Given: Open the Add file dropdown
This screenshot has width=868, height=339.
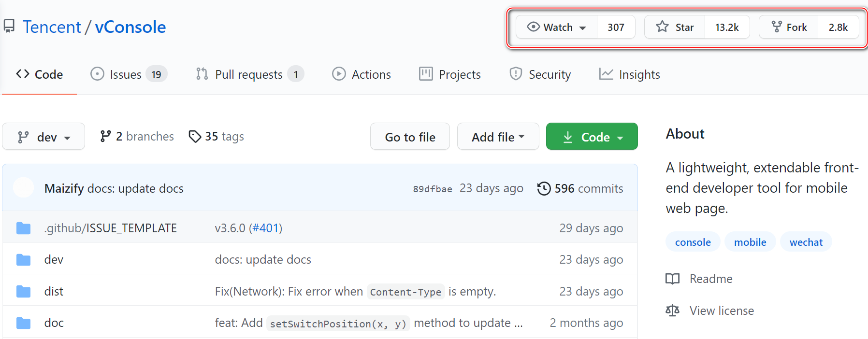Looking at the screenshot, I should click(498, 137).
